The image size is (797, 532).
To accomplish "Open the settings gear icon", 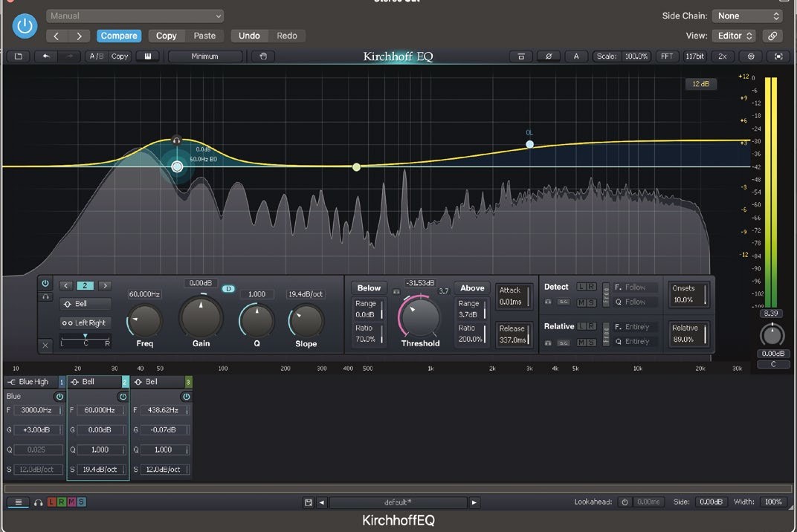I will click(751, 56).
